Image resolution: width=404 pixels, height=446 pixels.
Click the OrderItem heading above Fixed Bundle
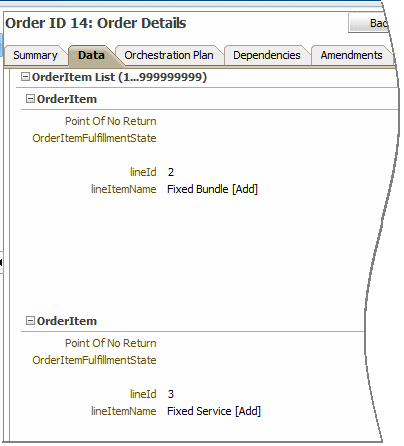67,99
